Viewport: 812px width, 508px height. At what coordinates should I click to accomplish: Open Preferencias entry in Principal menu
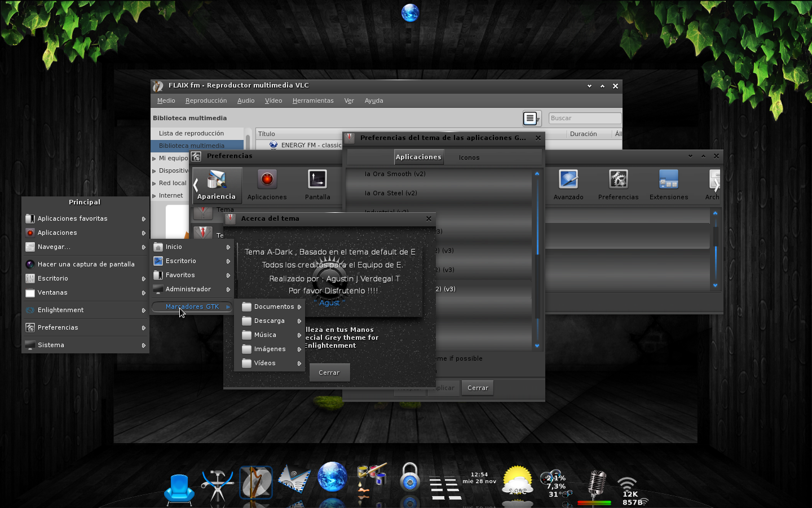pyautogui.click(x=85, y=327)
